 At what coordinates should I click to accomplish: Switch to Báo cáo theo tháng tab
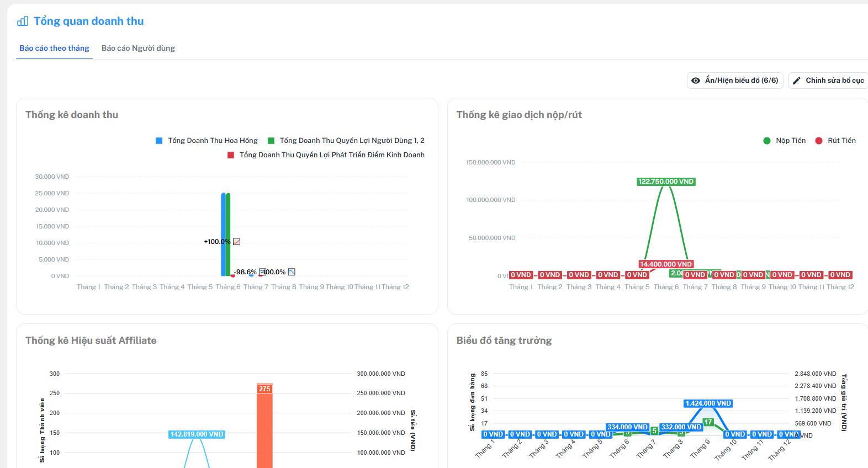coord(54,48)
